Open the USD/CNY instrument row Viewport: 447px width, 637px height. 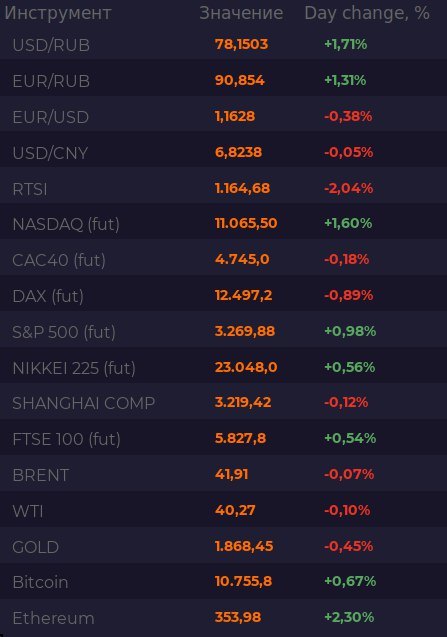pyautogui.click(x=224, y=152)
